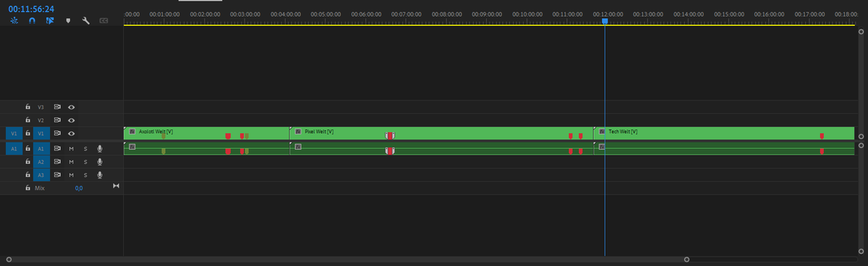The image size is (868, 266).
Task: Solo audio track A2
Action: 85,162
